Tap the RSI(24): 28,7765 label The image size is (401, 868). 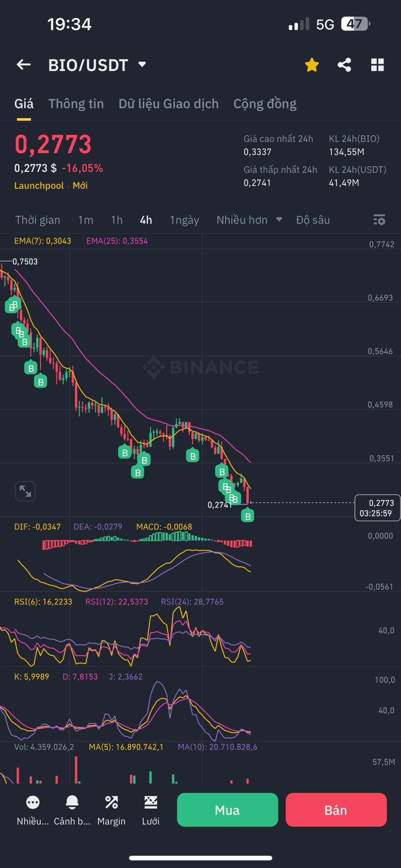pyautogui.click(x=192, y=602)
